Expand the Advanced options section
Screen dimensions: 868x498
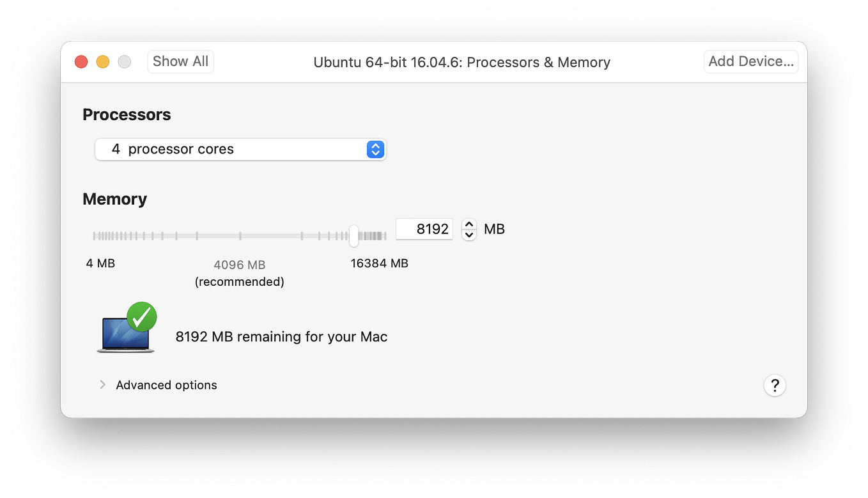point(166,385)
